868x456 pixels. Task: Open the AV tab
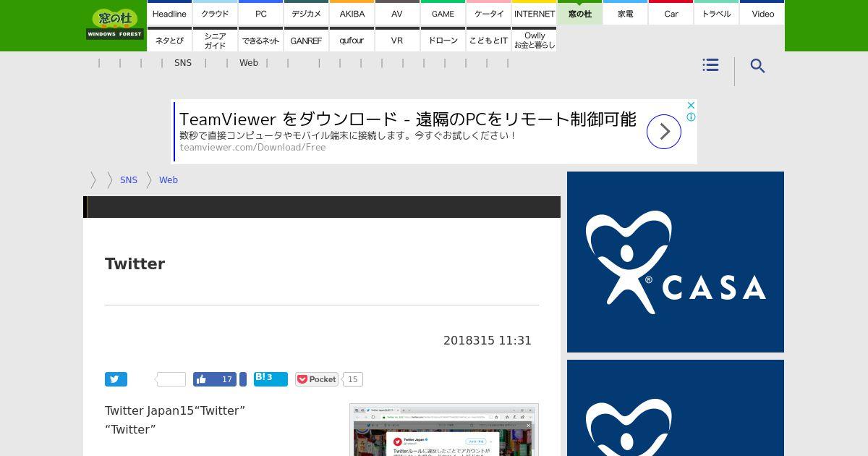(397, 13)
